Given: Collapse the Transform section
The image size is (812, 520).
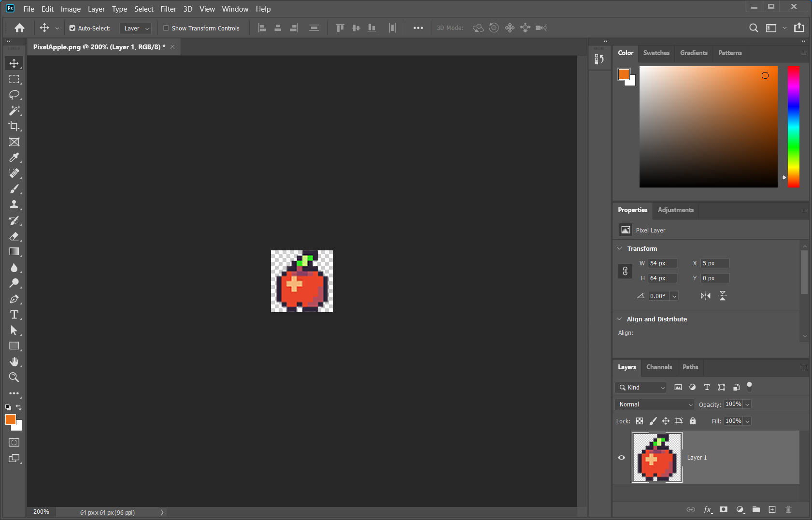Looking at the screenshot, I should pos(620,248).
